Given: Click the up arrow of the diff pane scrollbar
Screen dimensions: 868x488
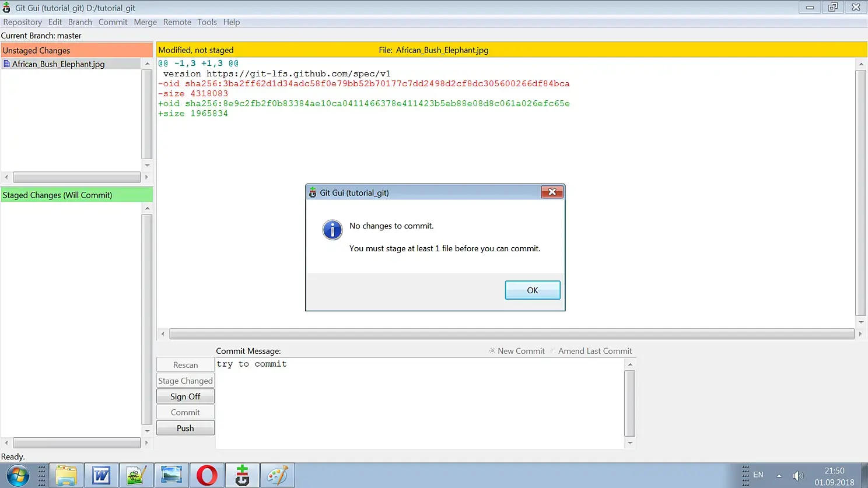Looking at the screenshot, I should (861, 64).
